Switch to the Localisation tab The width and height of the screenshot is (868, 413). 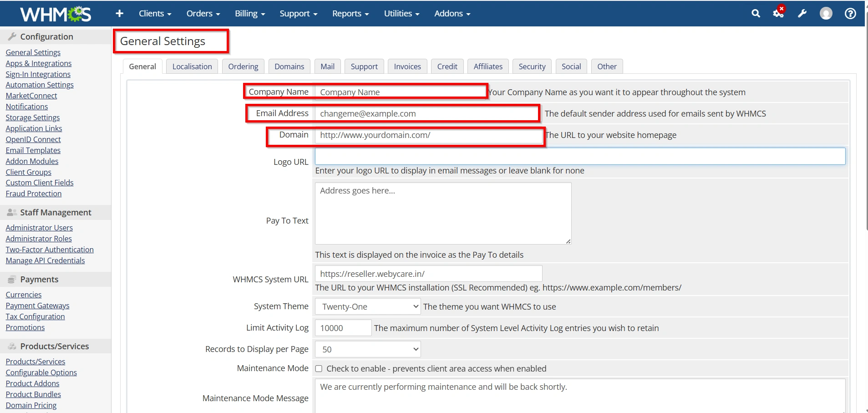tap(192, 66)
